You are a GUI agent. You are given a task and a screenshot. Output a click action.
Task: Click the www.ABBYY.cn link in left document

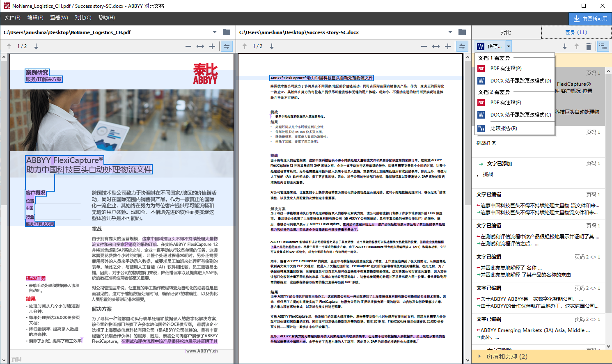[202, 351]
